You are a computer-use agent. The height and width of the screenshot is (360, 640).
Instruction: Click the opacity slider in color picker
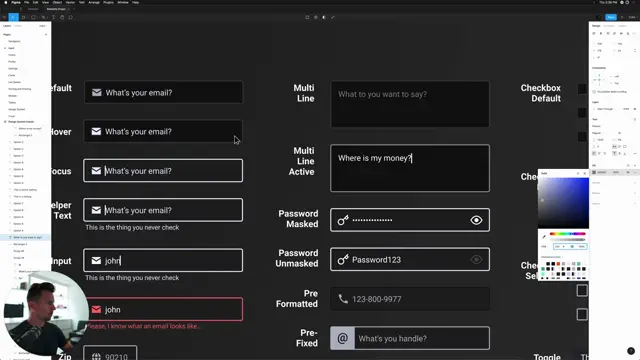pos(567,240)
